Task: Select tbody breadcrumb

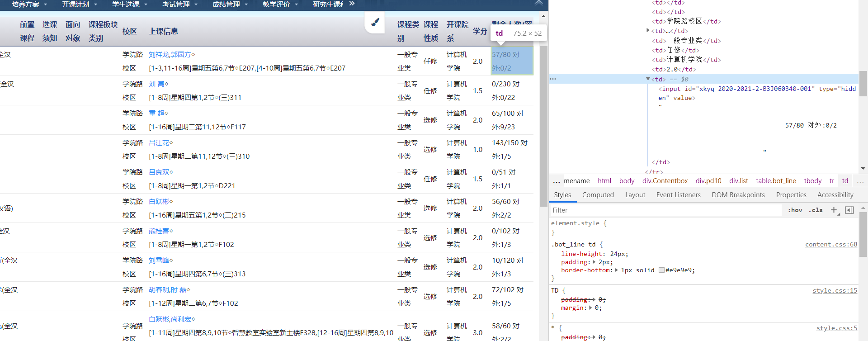Action: pos(812,181)
